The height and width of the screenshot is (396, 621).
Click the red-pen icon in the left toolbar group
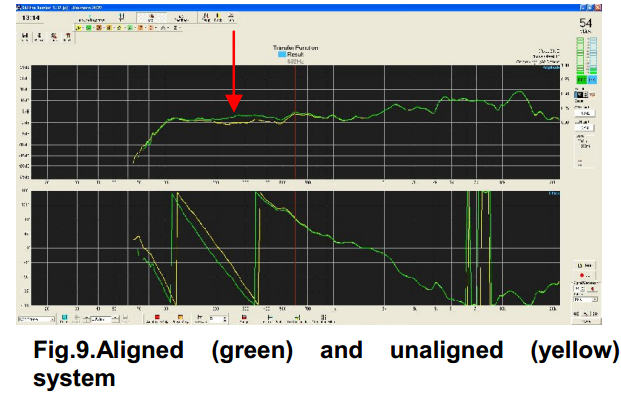click(53, 37)
